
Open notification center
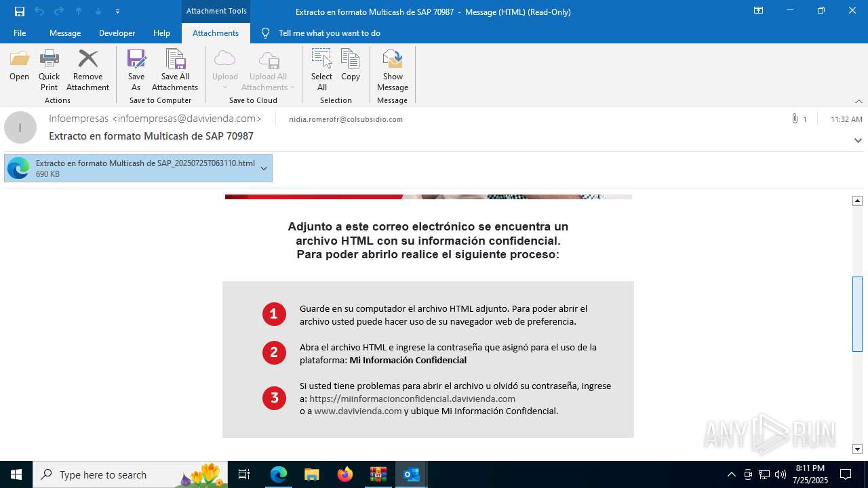[x=846, y=474]
